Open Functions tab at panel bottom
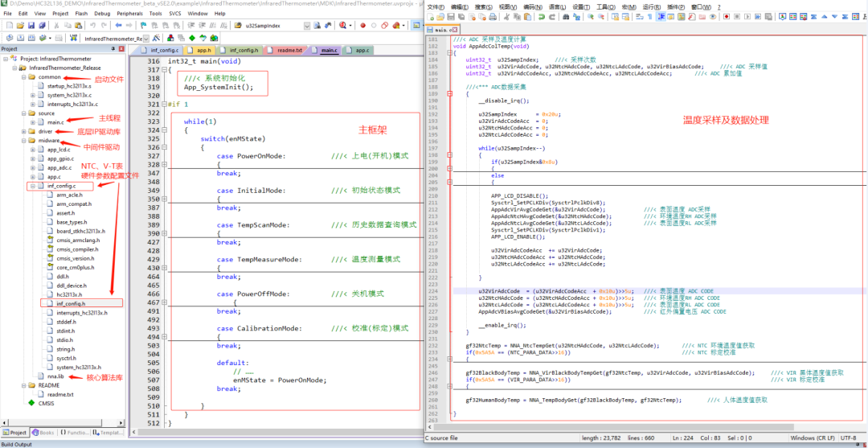 [73, 432]
